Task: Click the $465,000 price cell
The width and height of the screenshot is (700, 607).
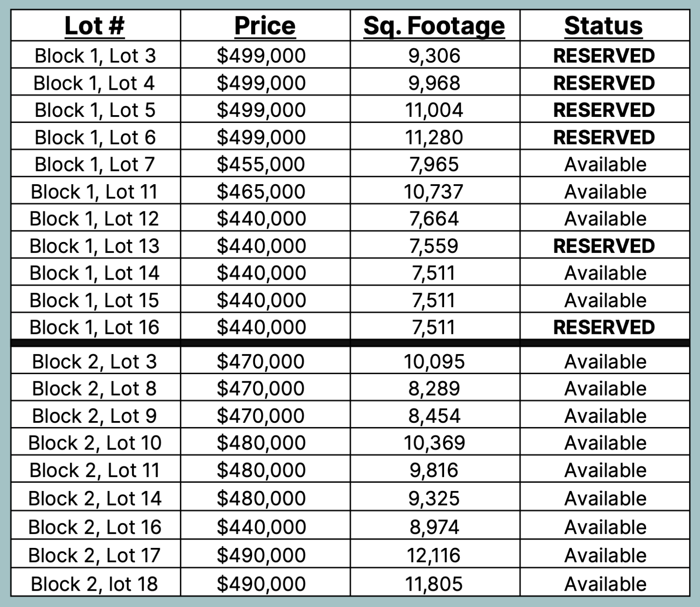Action: 261,192
